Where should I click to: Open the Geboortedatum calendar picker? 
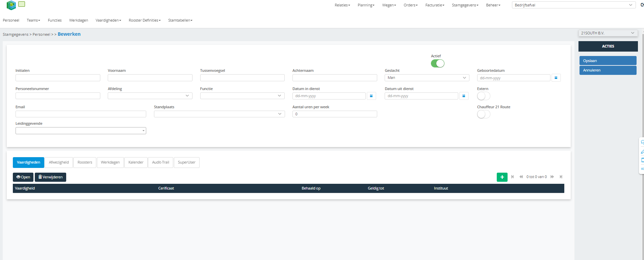tap(556, 78)
